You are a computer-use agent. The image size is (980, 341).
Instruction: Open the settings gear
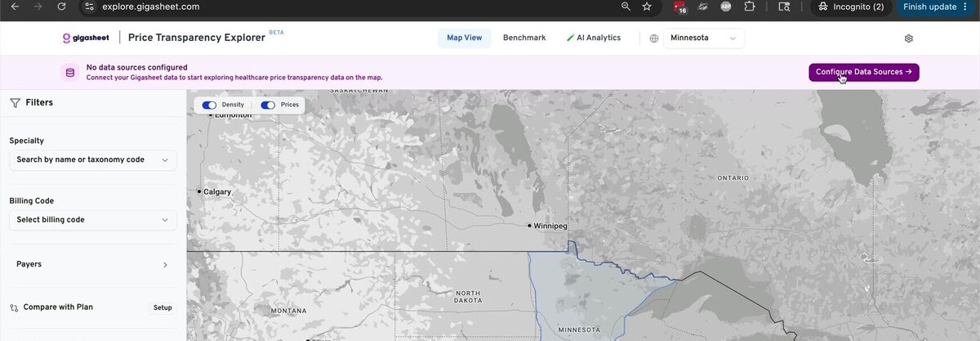click(x=909, y=38)
